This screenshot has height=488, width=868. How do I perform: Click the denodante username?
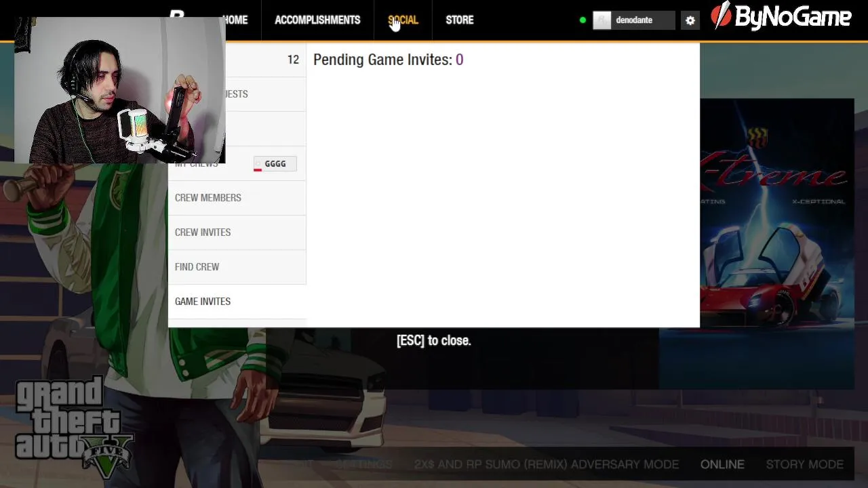(x=634, y=20)
